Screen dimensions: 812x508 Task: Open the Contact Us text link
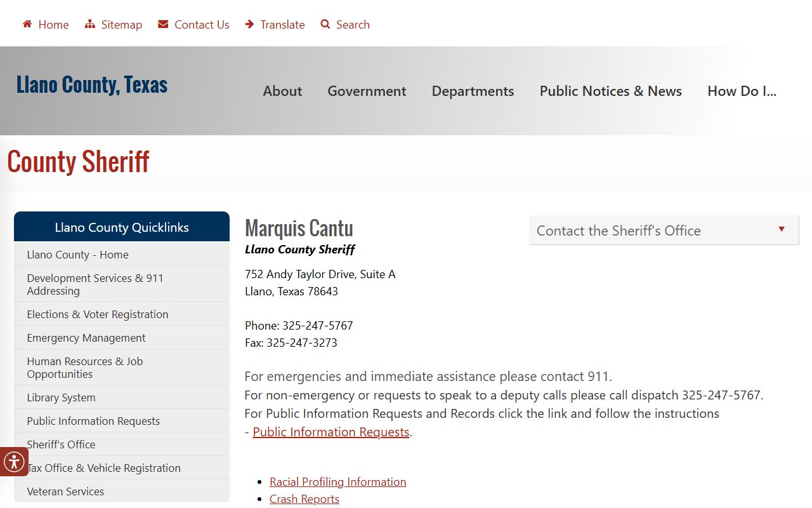click(x=202, y=24)
